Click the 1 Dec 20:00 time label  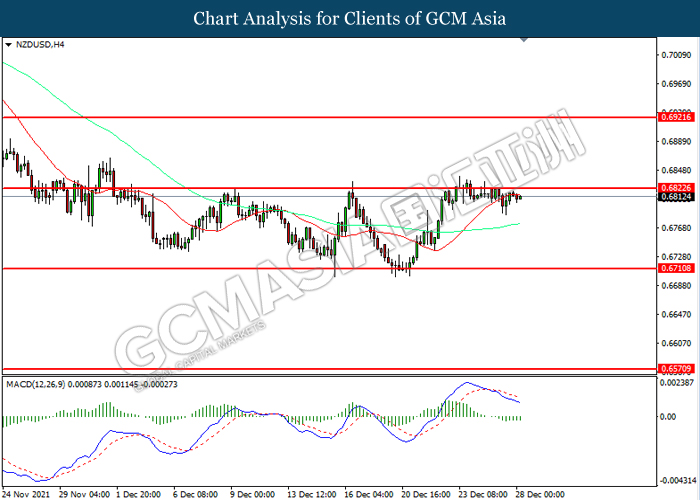coord(139,494)
